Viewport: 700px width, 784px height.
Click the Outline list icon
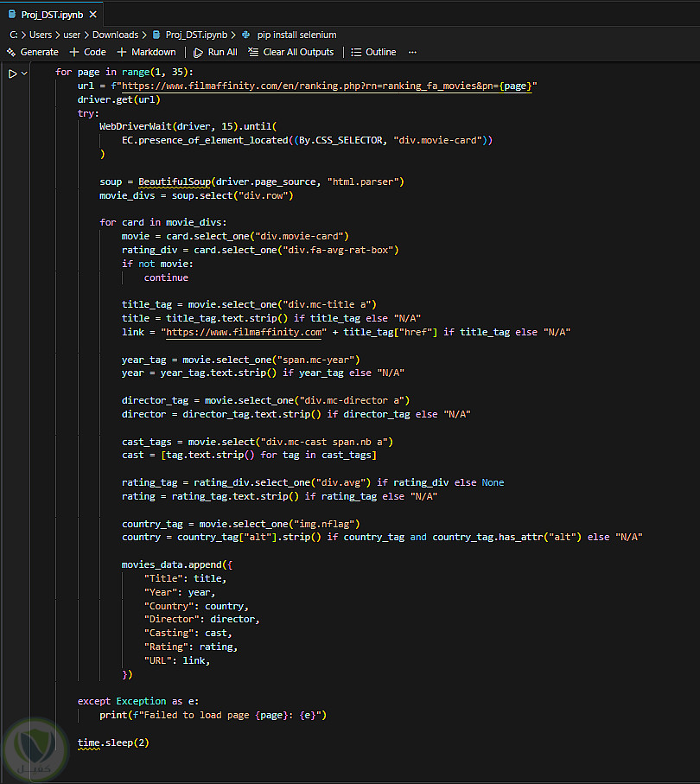click(x=356, y=53)
